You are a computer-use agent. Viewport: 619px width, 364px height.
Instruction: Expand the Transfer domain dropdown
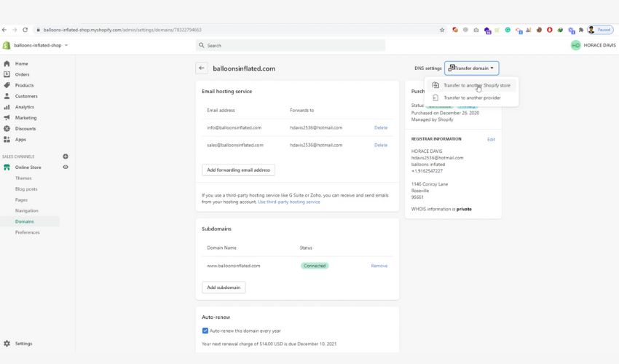pyautogui.click(x=472, y=68)
